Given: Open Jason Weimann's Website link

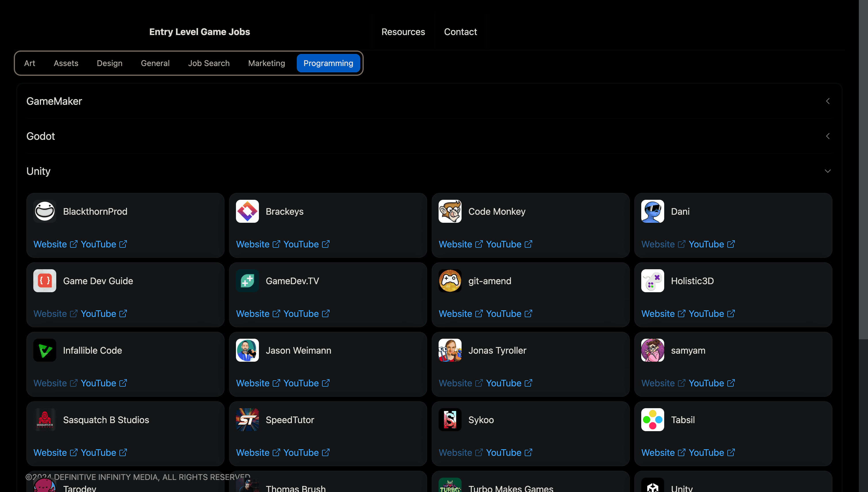Looking at the screenshot, I should [x=252, y=383].
